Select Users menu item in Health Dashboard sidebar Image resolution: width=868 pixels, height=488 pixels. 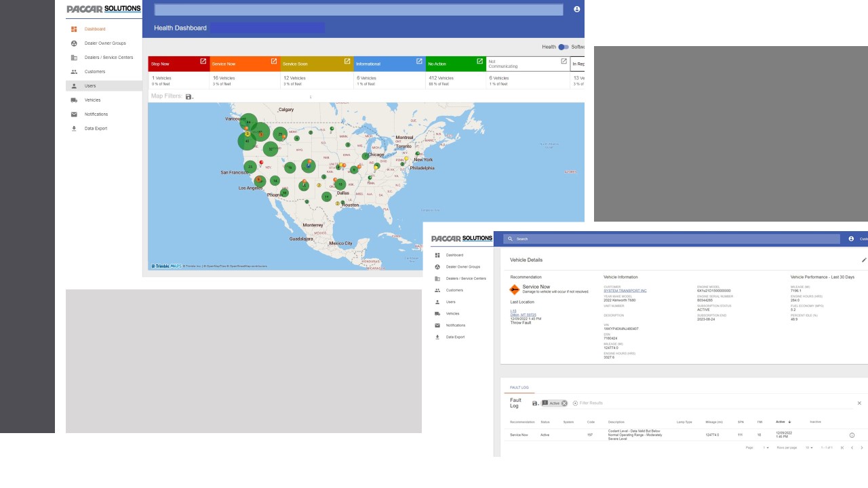coord(104,86)
